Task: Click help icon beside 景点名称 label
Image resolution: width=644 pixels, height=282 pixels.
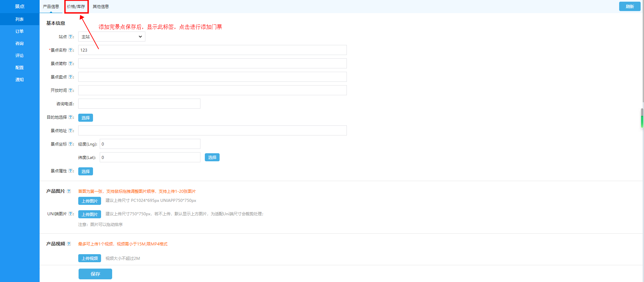Action: pos(71,50)
